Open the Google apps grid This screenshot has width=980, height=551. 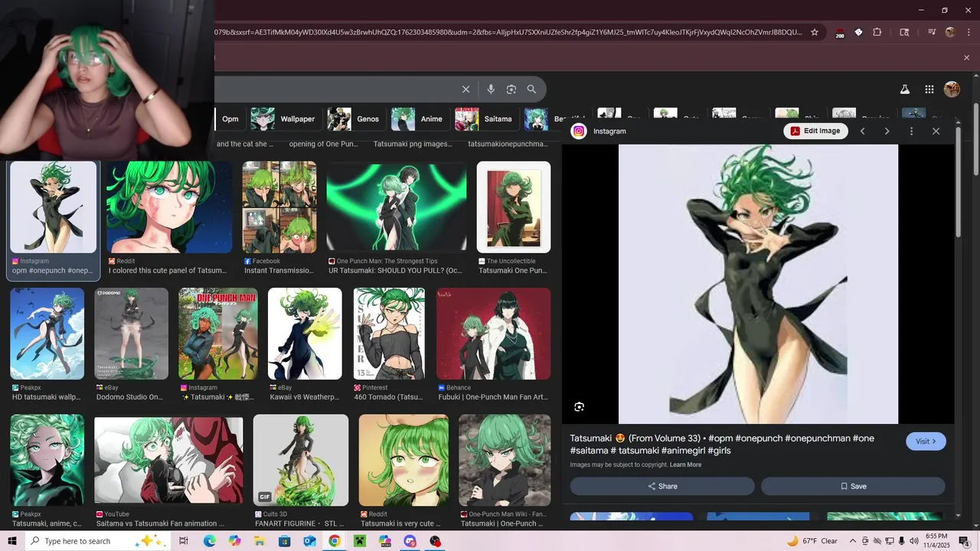click(x=929, y=90)
